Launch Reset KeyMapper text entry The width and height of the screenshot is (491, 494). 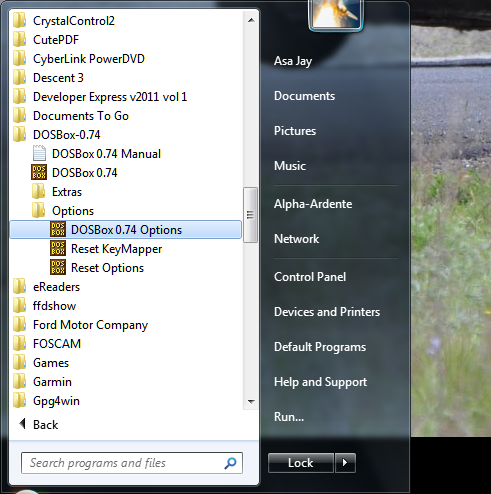click(117, 249)
